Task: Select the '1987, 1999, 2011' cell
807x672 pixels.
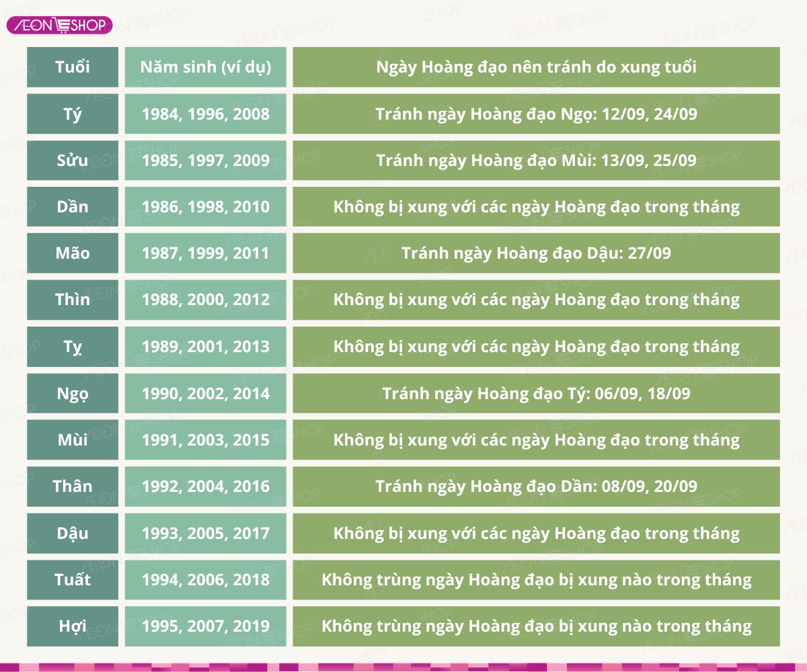Action: coord(205,253)
